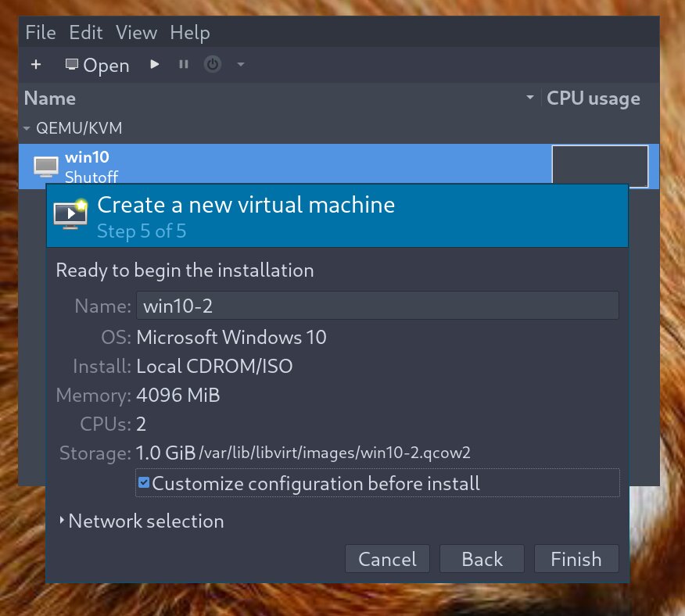685x616 pixels.
Task: Uncheck Customize configuration before install
Action: (x=144, y=483)
